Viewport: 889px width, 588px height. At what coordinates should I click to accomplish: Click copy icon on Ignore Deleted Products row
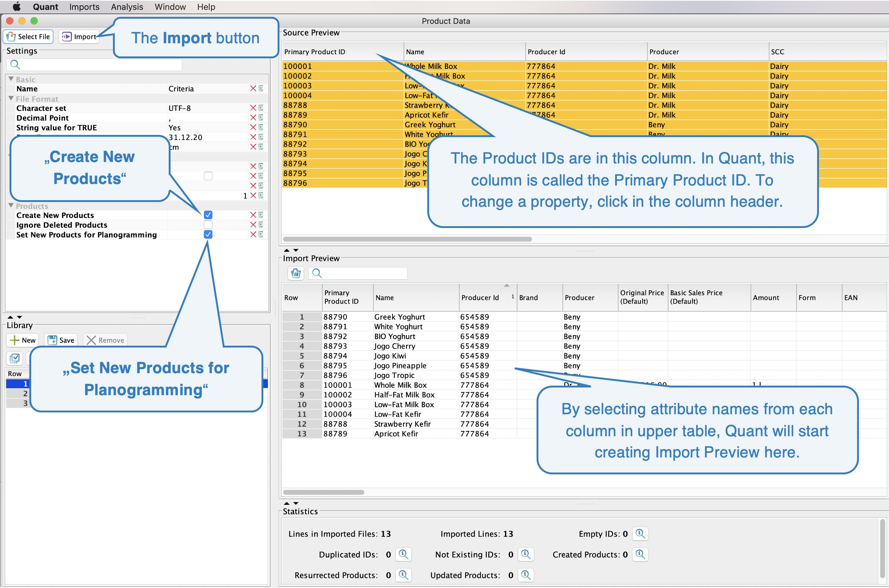[x=261, y=225]
